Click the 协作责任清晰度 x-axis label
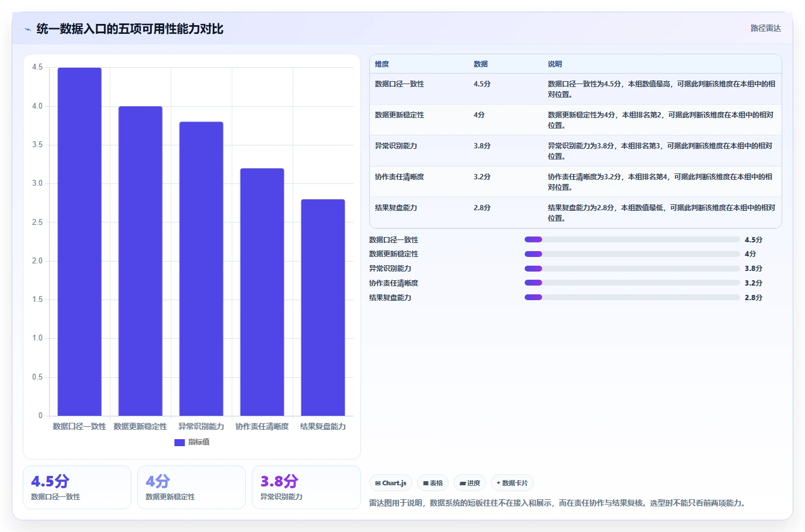The height and width of the screenshot is (532, 805). pos(262,427)
